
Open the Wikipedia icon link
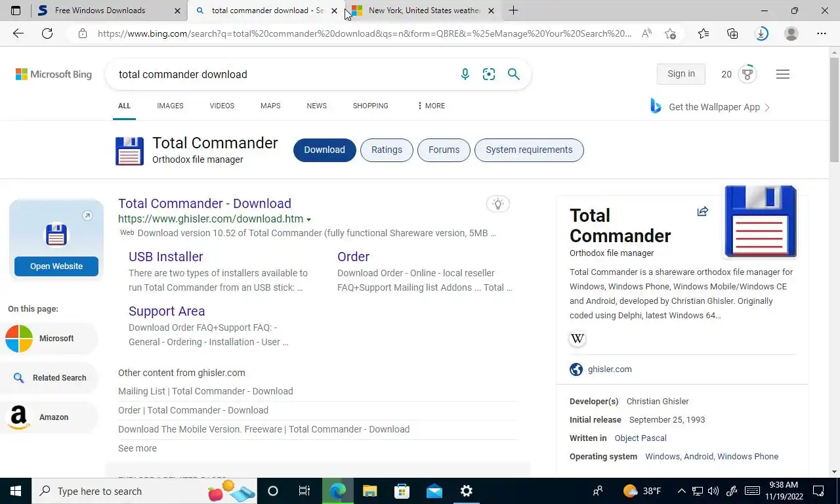tap(577, 339)
